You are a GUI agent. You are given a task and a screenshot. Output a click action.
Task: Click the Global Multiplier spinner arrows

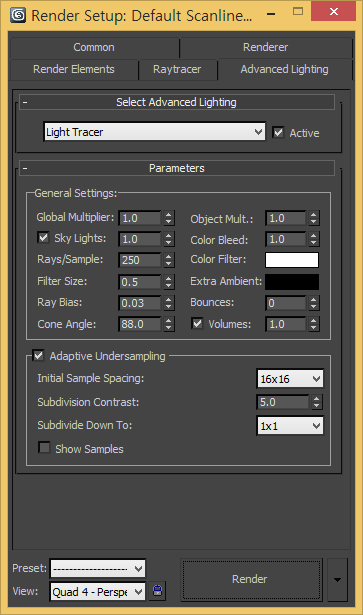click(169, 218)
